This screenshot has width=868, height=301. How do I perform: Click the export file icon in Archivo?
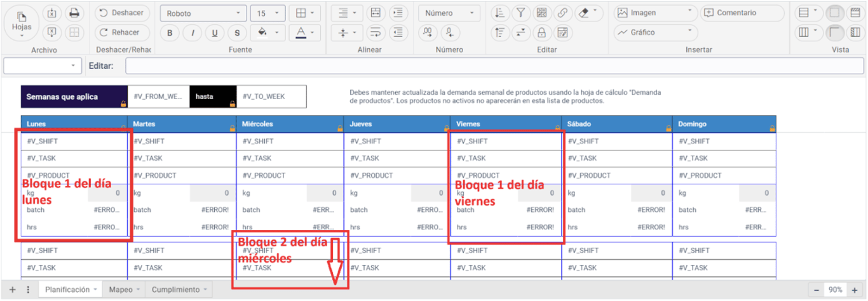pyautogui.click(x=53, y=32)
